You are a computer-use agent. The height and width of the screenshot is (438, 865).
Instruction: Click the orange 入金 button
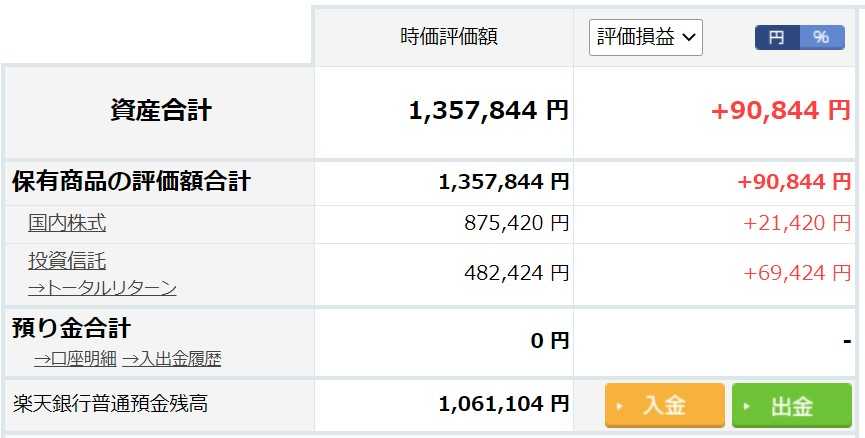pos(665,405)
